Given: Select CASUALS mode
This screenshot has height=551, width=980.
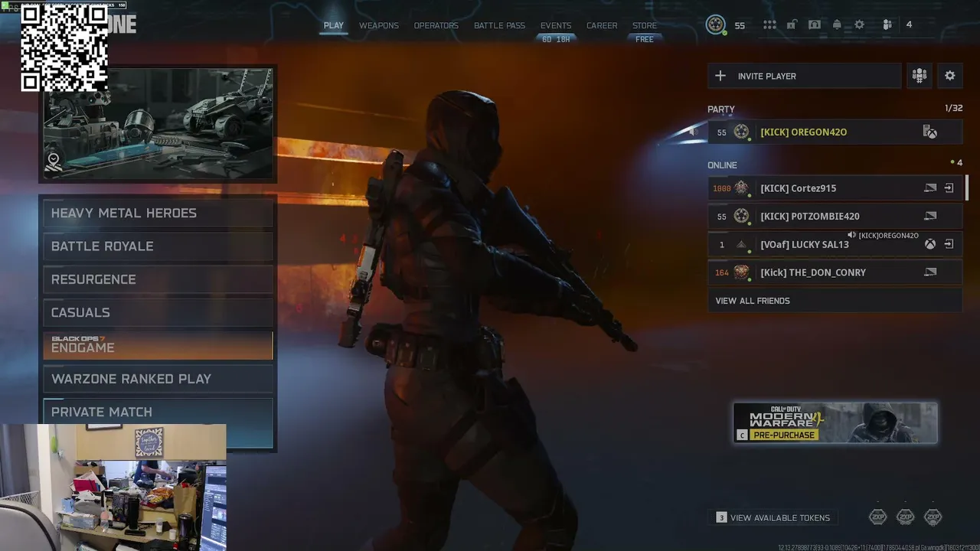Looking at the screenshot, I should point(158,312).
